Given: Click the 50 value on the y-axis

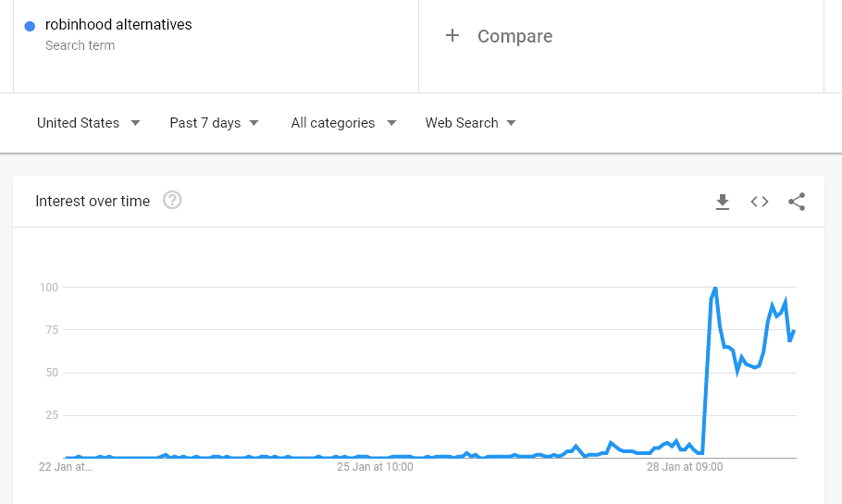Looking at the screenshot, I should coord(51,373).
